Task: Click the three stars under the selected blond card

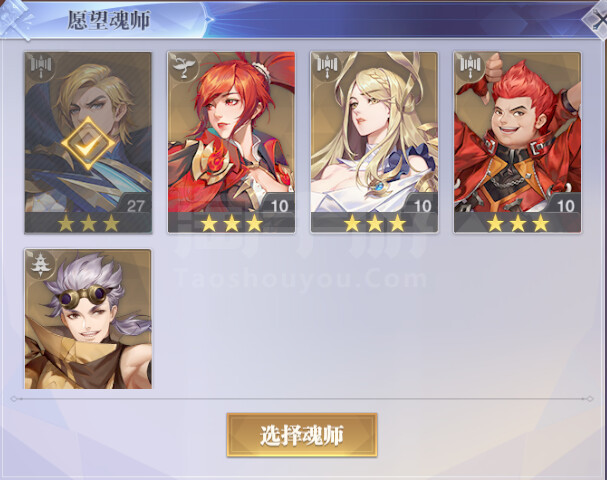Action: click(x=88, y=224)
